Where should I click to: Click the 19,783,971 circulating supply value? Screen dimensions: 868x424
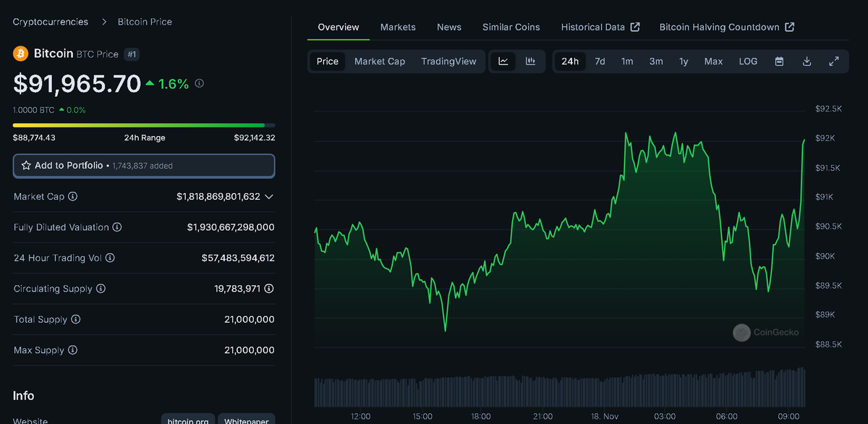point(237,289)
